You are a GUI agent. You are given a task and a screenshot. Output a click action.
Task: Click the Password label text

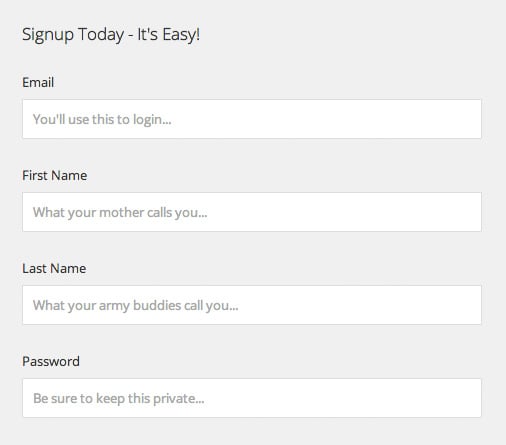tap(51, 361)
